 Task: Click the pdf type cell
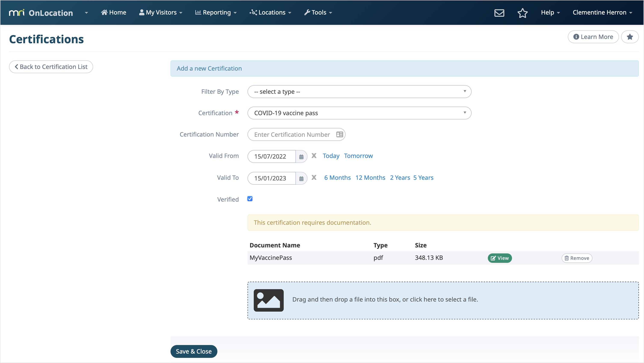[x=378, y=258]
